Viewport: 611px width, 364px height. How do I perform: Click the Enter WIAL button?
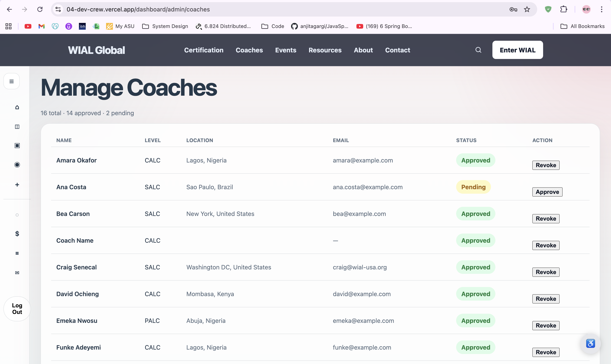click(517, 50)
